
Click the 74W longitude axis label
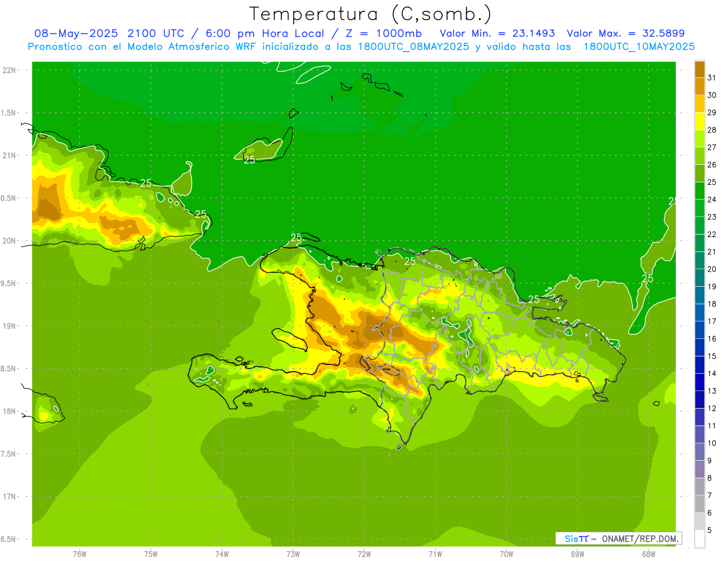tap(221, 554)
